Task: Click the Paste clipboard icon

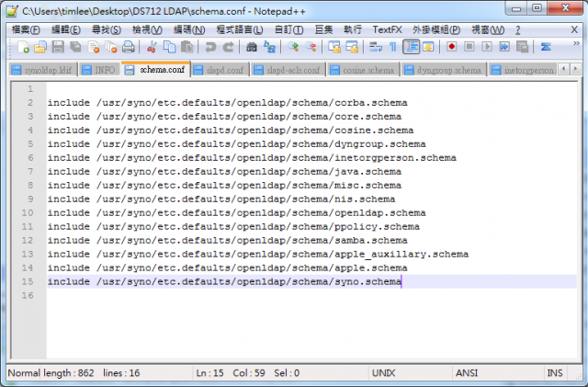Action: (x=187, y=47)
